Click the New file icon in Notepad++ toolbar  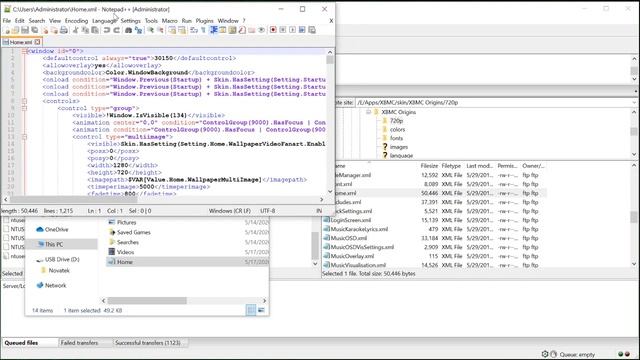[x=7, y=30]
